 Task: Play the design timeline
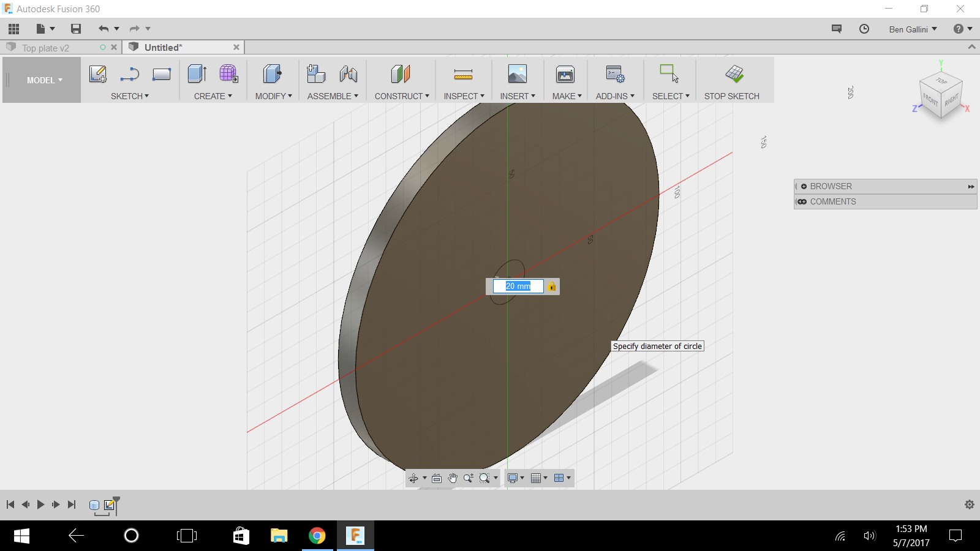(41, 504)
